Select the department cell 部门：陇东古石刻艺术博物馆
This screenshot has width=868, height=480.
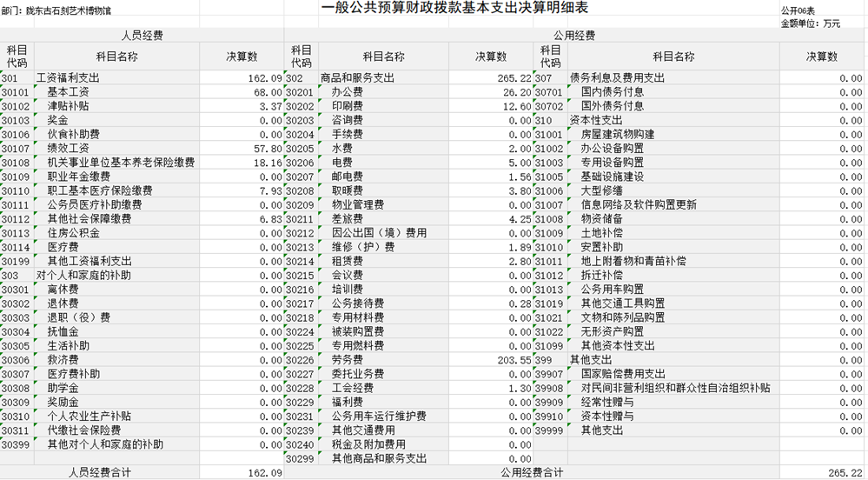56,10
